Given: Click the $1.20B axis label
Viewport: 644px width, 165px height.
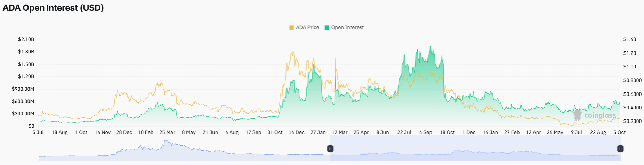Looking at the screenshot, I should coord(26,76).
